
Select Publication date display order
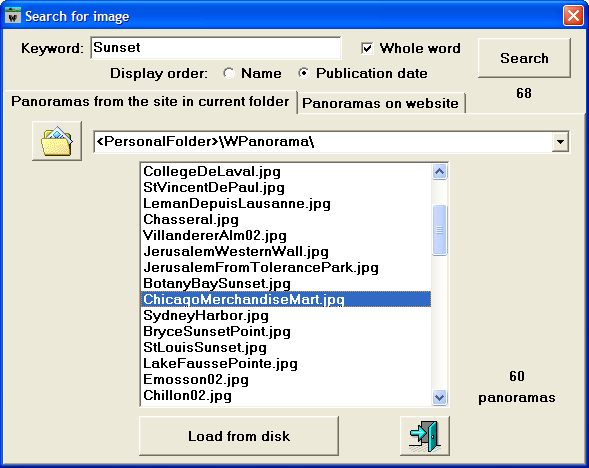pos(304,73)
